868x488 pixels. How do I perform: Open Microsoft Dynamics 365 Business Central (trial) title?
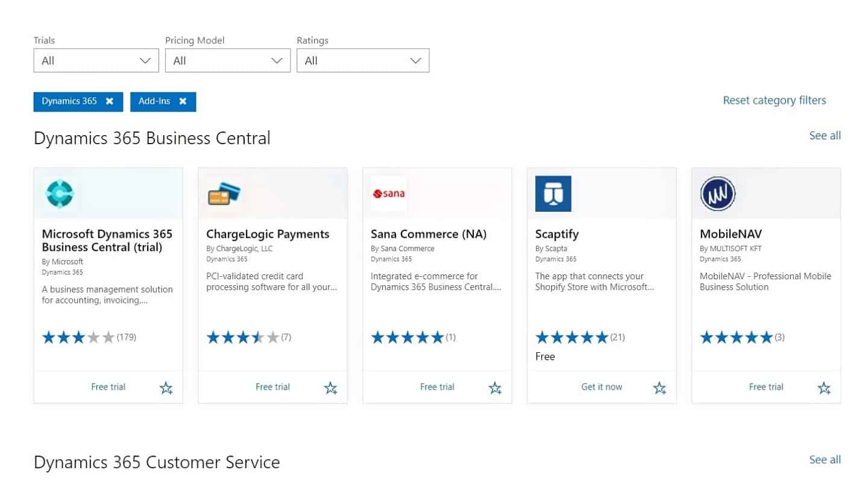coord(107,241)
